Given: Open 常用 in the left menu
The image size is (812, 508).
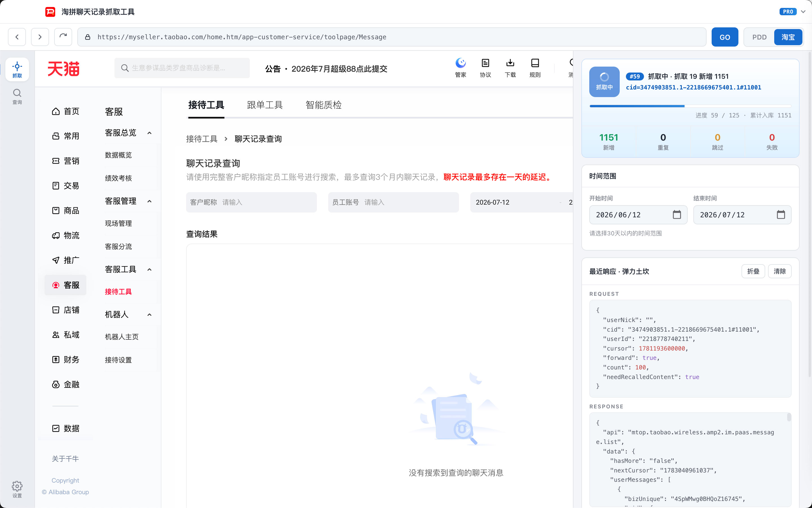Looking at the screenshot, I should click(65, 136).
